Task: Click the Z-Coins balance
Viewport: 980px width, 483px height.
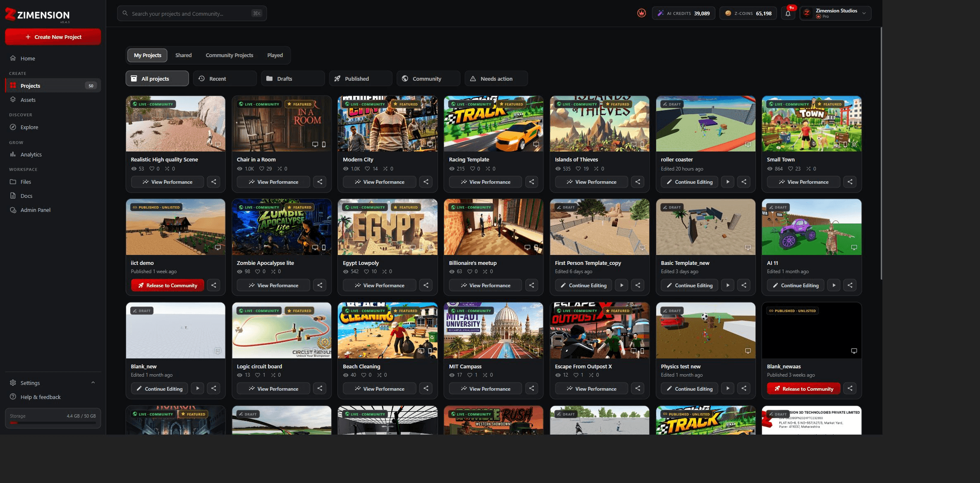Action: pos(748,13)
